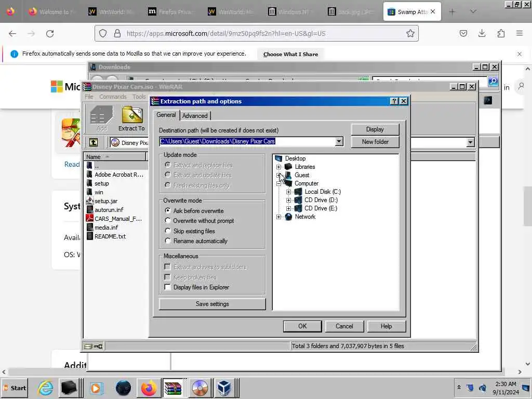Click the Display button
Viewport: 532px width, 399px height.
pos(375,129)
